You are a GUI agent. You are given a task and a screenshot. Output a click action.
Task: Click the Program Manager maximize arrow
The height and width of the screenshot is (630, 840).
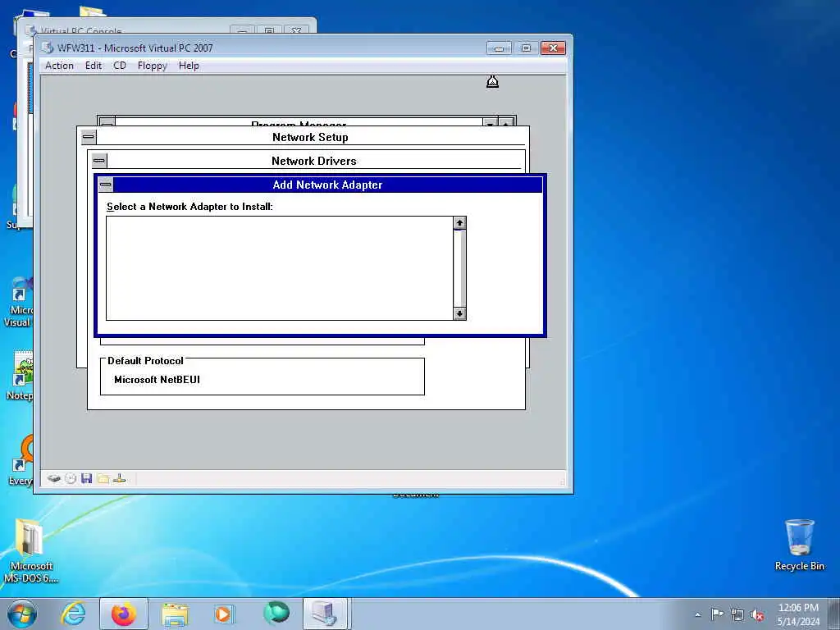pos(506,123)
